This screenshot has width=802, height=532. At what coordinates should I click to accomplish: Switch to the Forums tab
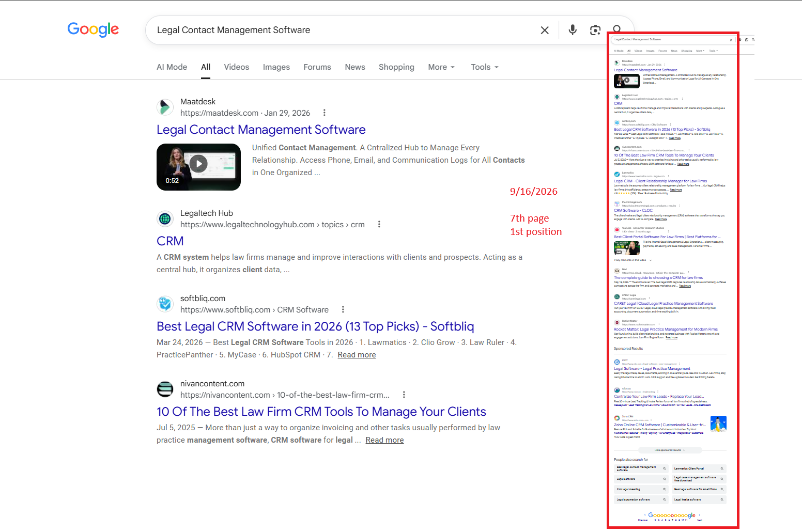[317, 67]
